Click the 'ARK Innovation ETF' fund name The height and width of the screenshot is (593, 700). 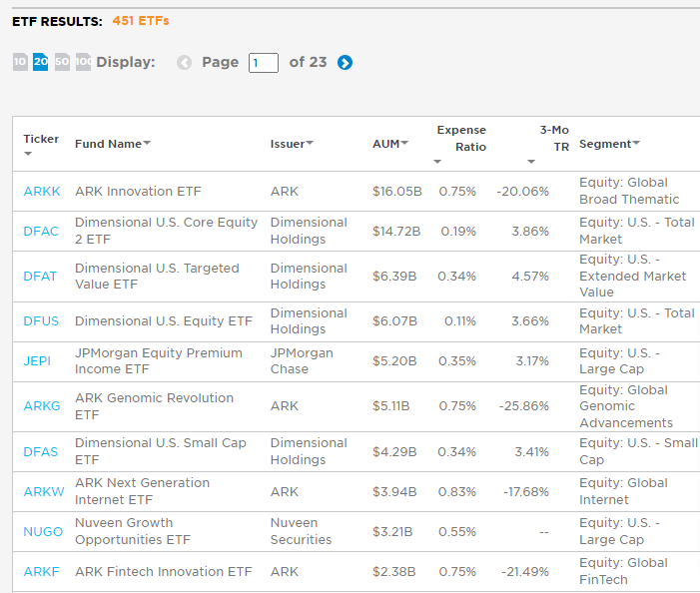[x=138, y=192]
